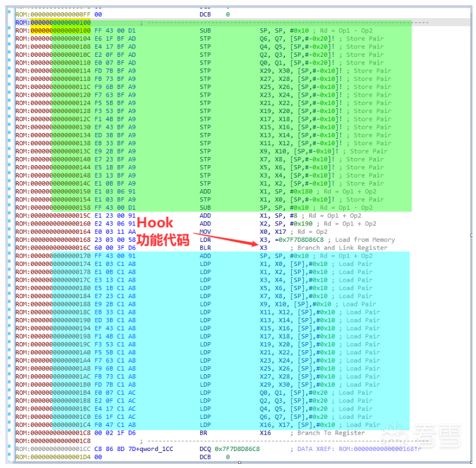This screenshot has width=476, height=468.
Task: Click the LDP X13, X14 operands
Action: [297, 320]
